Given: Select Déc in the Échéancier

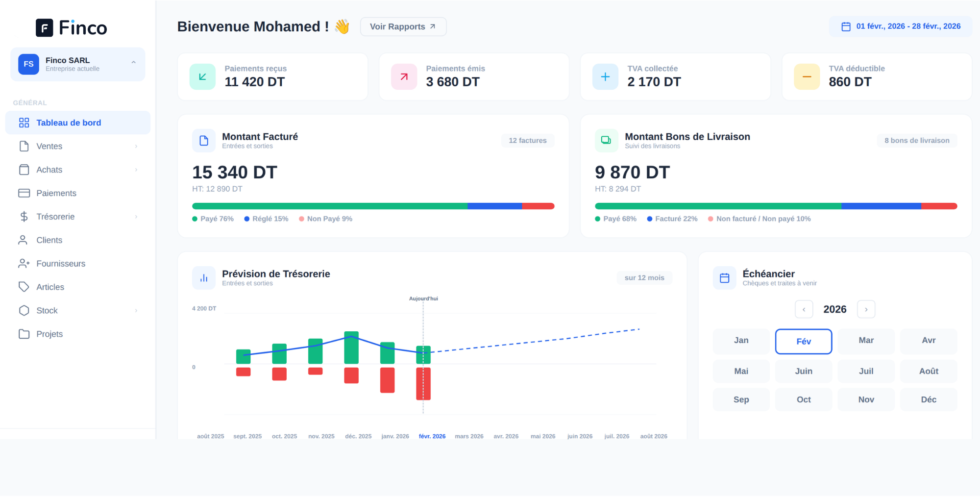Looking at the screenshot, I should [x=929, y=399].
